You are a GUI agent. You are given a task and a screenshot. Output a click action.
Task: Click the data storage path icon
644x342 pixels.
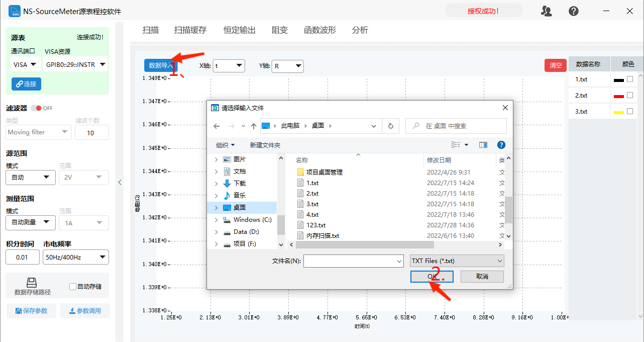(32, 283)
